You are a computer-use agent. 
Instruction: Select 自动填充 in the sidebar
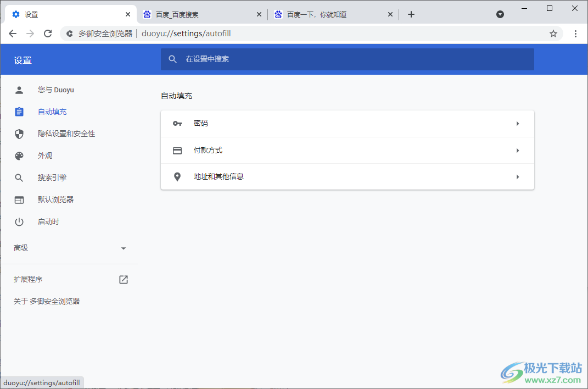pos(52,112)
